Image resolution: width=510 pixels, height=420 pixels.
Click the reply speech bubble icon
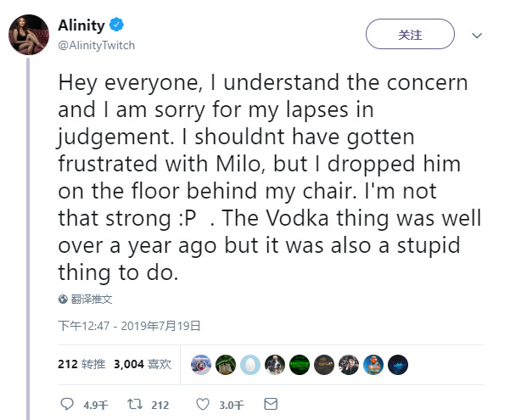67,405
